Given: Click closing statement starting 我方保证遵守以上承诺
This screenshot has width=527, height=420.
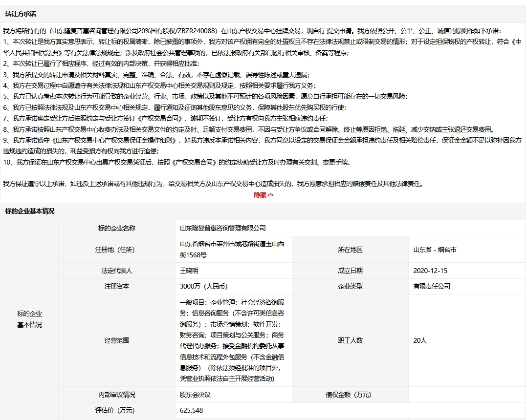Looking at the screenshot, I should pos(214,184).
